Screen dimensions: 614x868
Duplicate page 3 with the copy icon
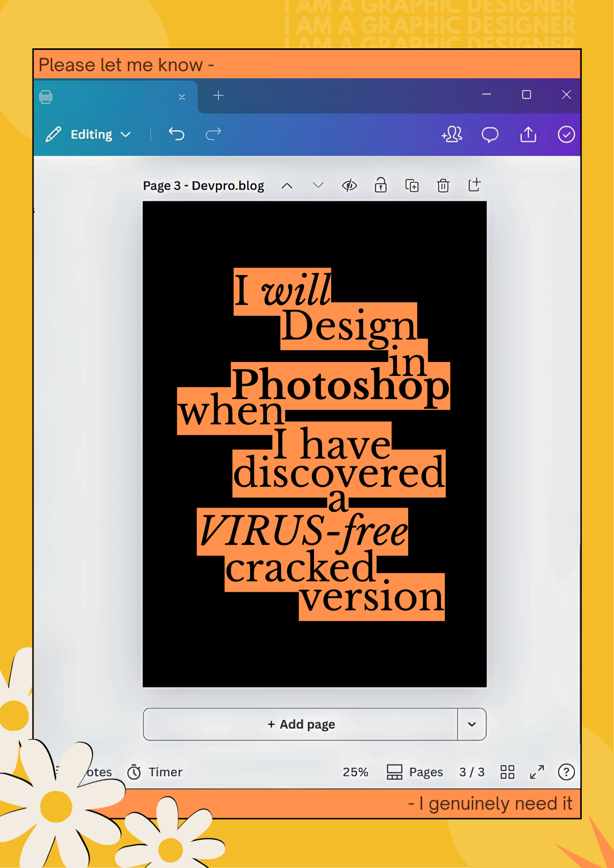tap(412, 186)
